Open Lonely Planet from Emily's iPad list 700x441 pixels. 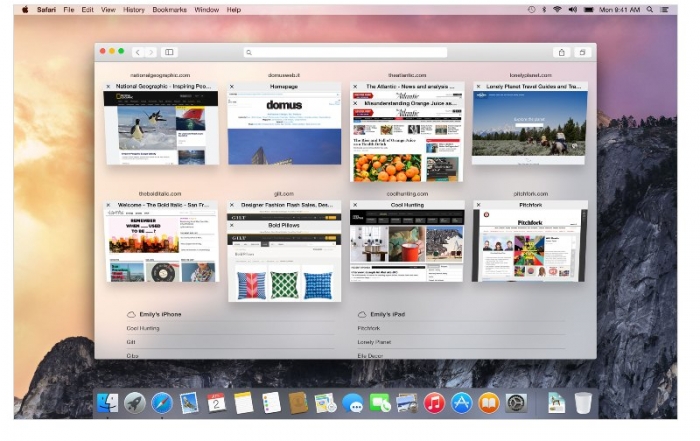point(374,342)
